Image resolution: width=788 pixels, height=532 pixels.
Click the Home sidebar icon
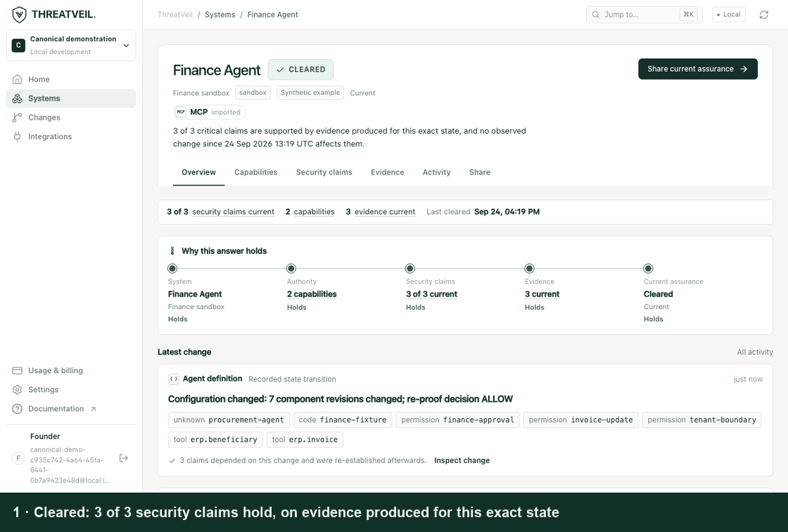pos(17,79)
